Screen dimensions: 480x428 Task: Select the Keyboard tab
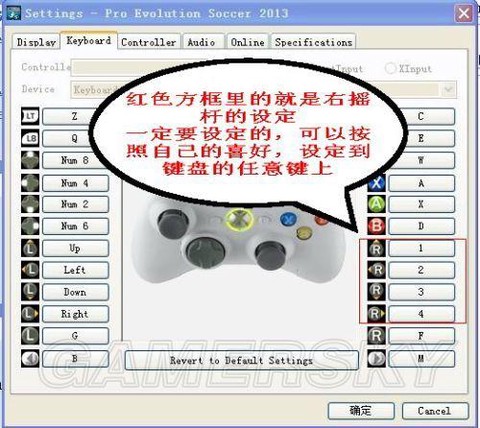pos(89,41)
